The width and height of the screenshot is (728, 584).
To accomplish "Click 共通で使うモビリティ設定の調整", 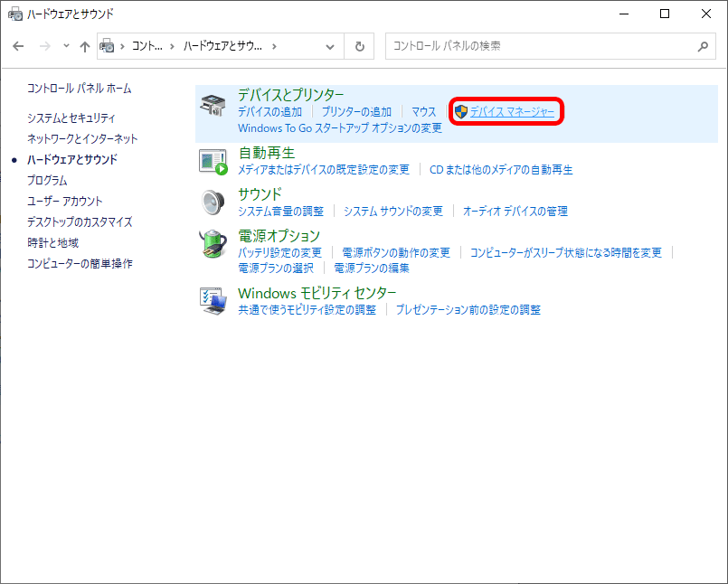I will coord(307,310).
